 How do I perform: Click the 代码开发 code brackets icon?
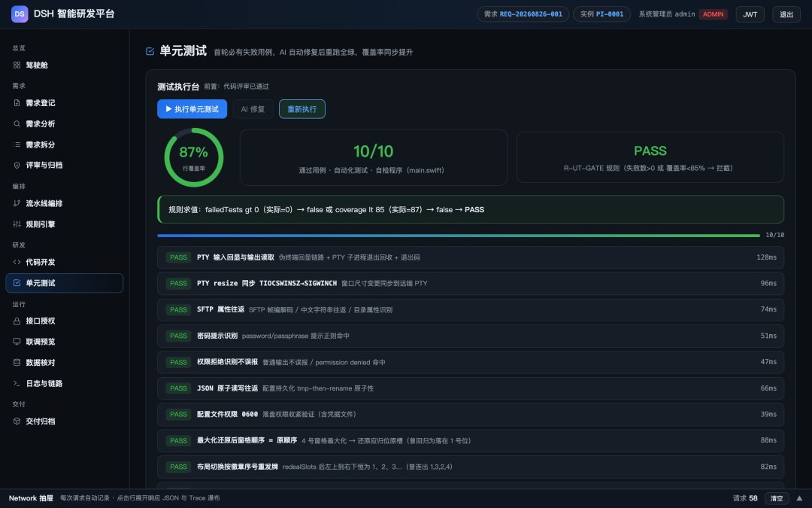click(x=17, y=262)
